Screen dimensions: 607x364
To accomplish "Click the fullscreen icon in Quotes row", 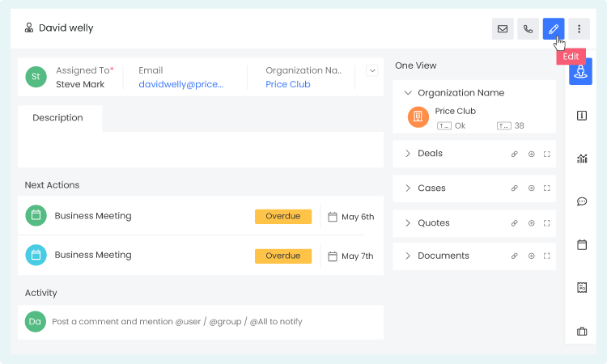I will 547,223.
